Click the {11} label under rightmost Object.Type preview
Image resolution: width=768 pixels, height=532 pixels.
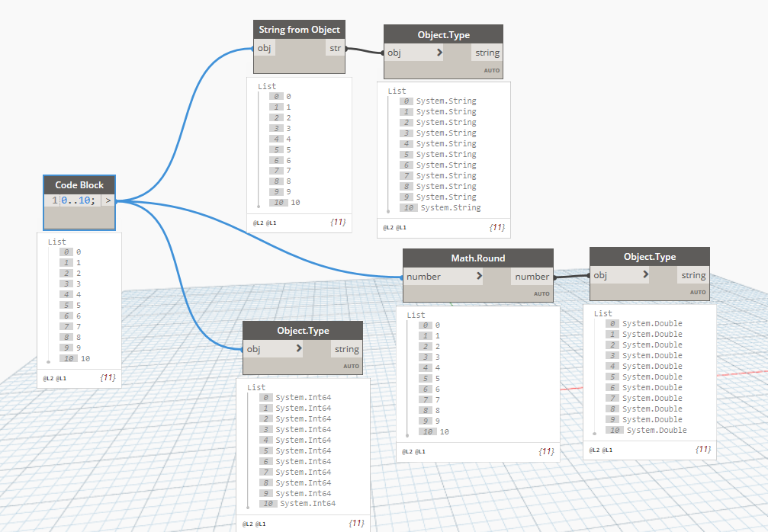(x=702, y=450)
